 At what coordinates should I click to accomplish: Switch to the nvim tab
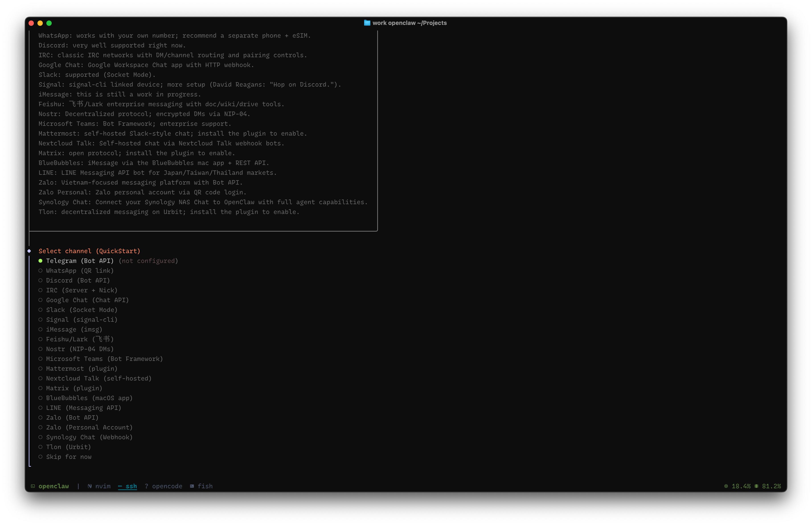click(103, 486)
